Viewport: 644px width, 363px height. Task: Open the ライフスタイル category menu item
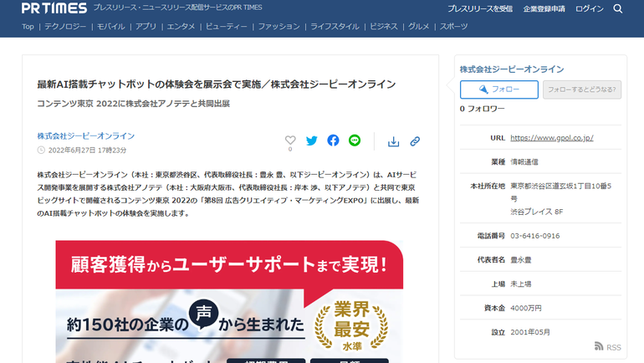333,27
